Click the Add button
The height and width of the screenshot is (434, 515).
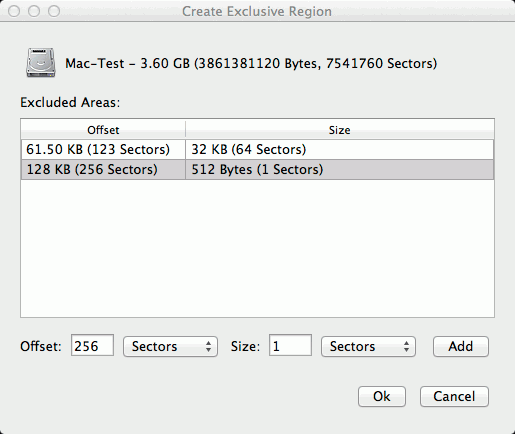(461, 347)
